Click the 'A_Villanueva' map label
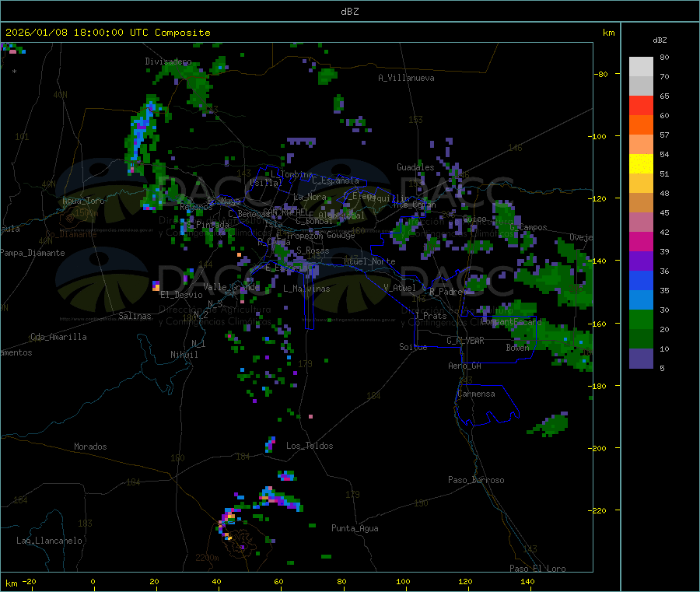The width and height of the screenshot is (700, 592). pyautogui.click(x=406, y=78)
